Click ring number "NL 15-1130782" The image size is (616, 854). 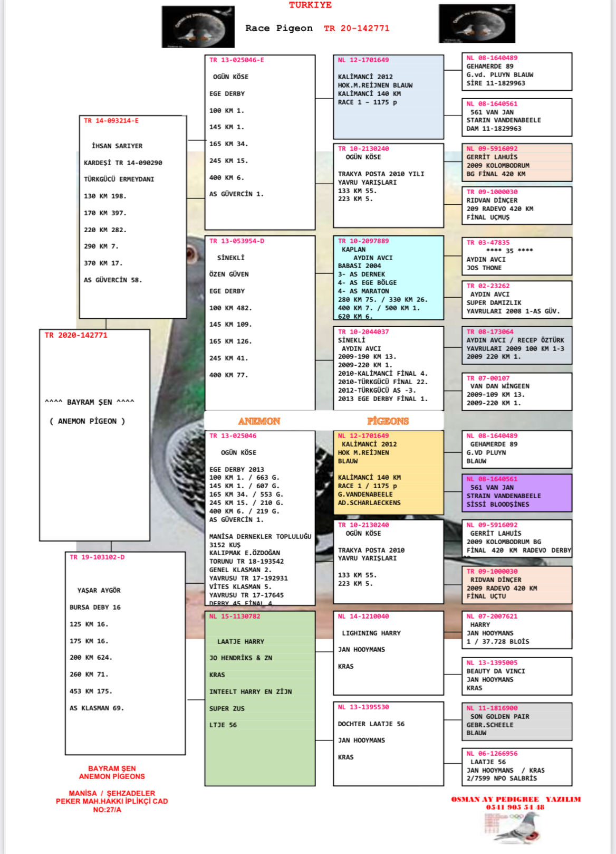pos(235,616)
